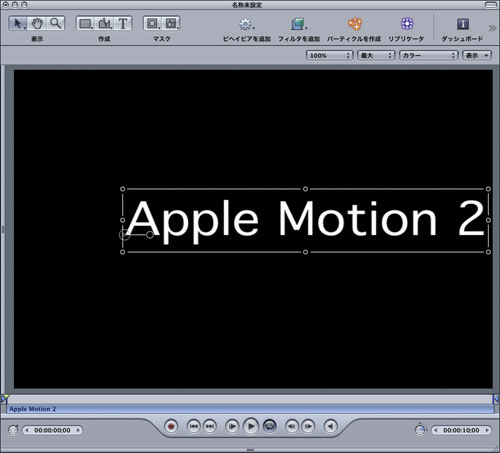Click the ビヘイビアを追加 label
This screenshot has width=500, height=453.
(247, 39)
